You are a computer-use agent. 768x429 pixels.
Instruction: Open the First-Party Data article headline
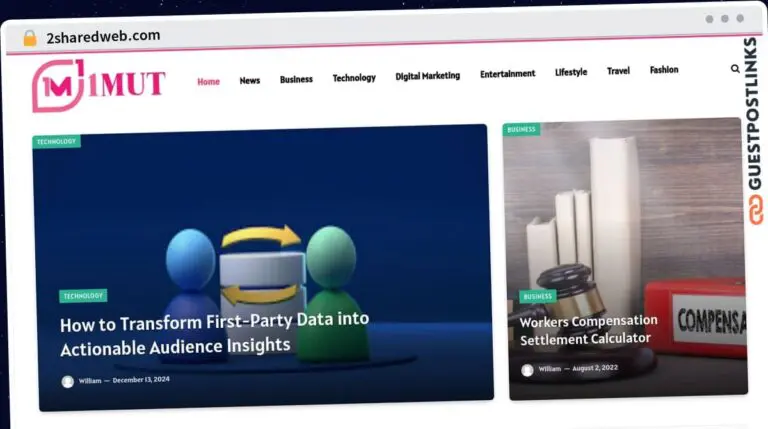click(x=214, y=334)
